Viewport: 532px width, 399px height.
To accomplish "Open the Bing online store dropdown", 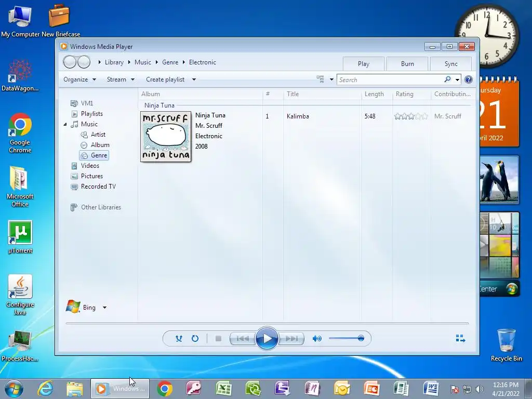I will (104, 308).
